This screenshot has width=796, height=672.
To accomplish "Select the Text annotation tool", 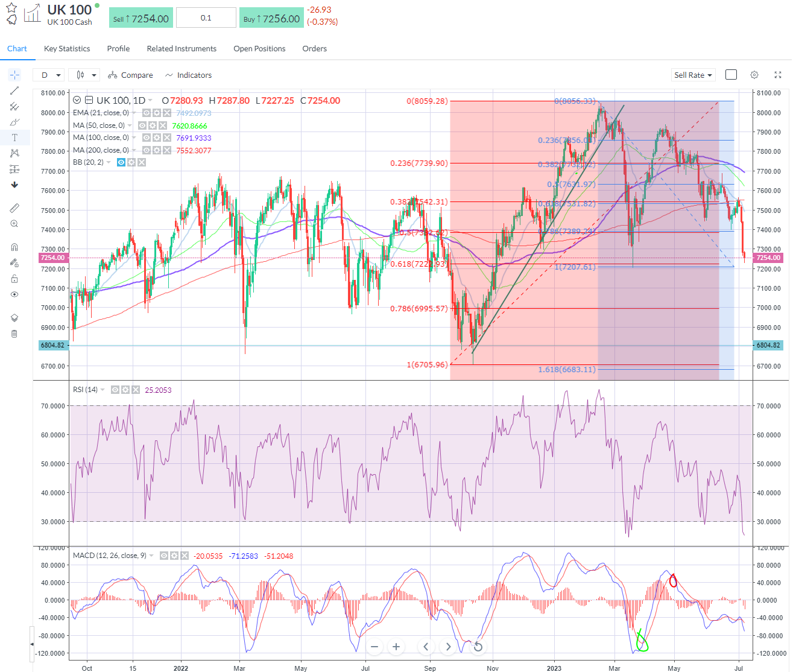I will coord(14,138).
